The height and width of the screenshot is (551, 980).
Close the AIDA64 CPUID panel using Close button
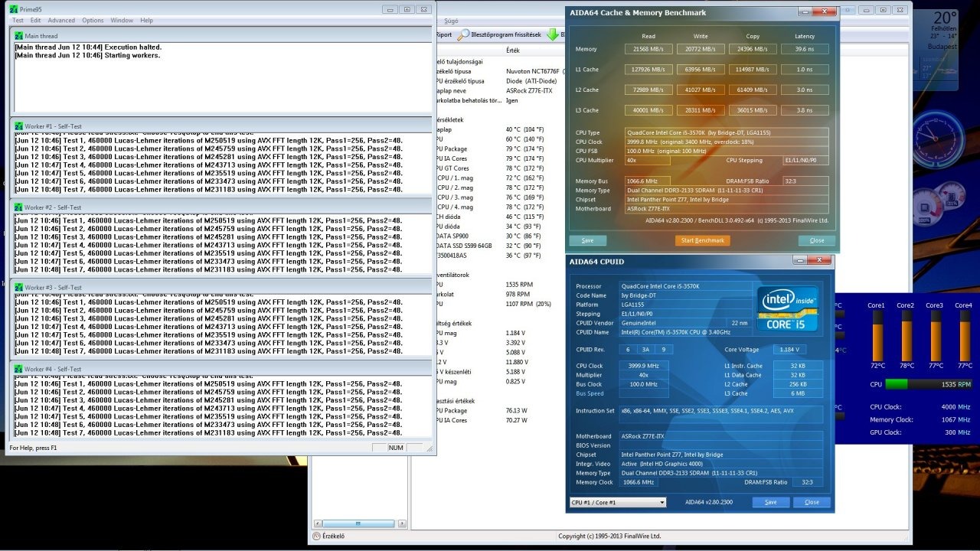[x=812, y=502]
